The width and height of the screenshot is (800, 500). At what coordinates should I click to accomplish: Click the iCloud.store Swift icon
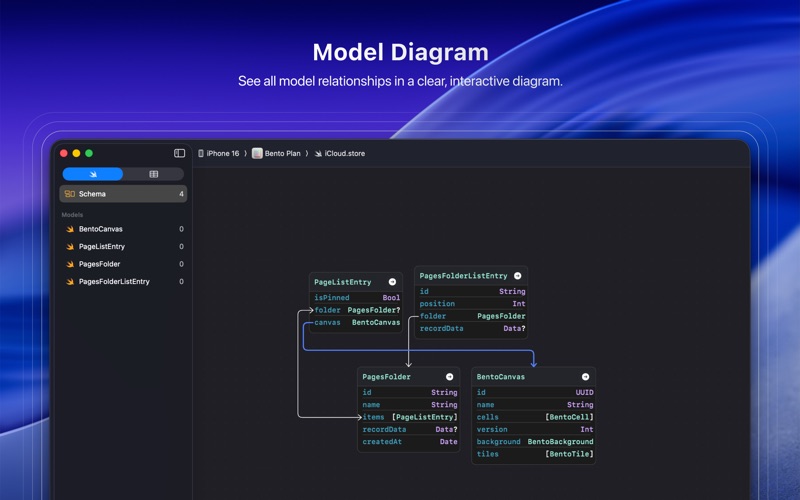click(x=318, y=154)
